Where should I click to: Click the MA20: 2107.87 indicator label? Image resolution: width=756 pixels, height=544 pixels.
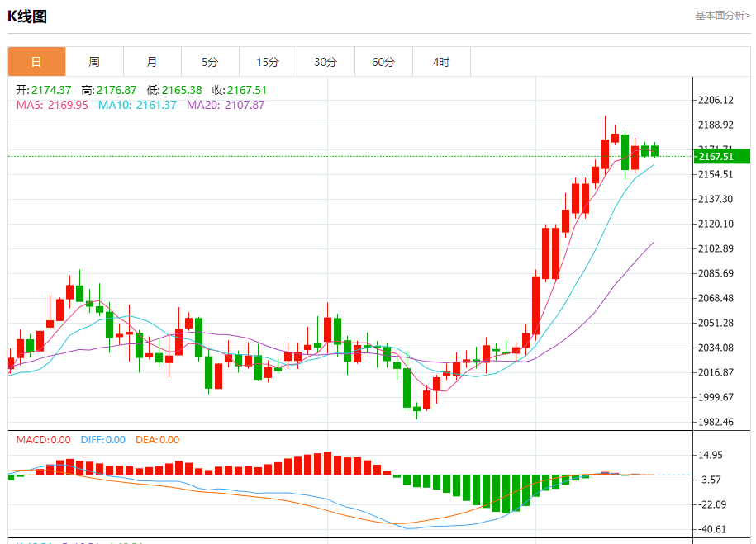[226, 105]
